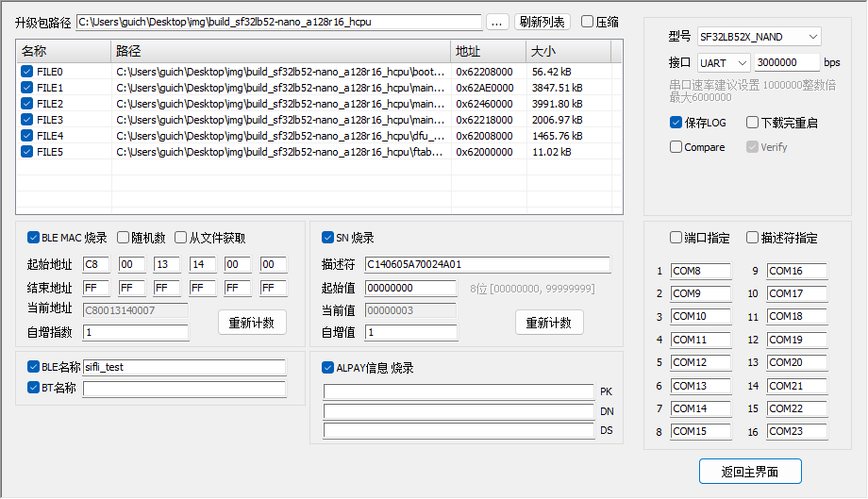Open the 接口 UART interface dropdown
The width and height of the screenshot is (868, 499).
point(723,62)
